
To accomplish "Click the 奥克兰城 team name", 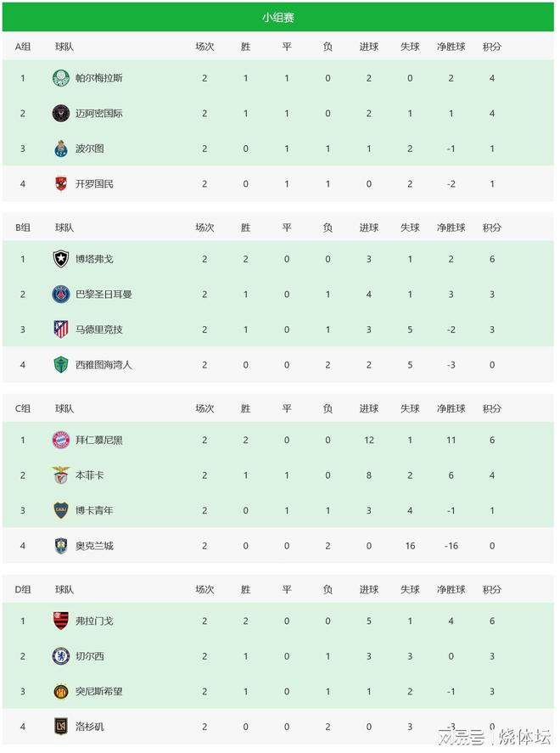I will [94, 546].
